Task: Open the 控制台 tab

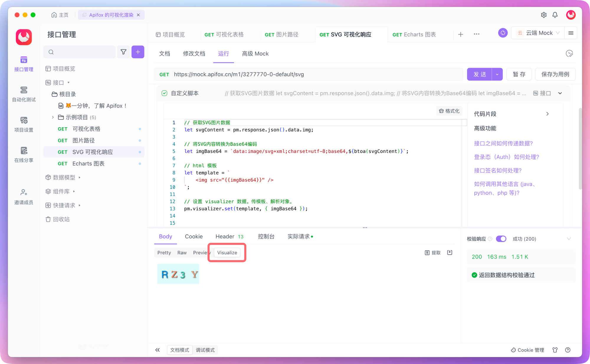Action: [266, 236]
